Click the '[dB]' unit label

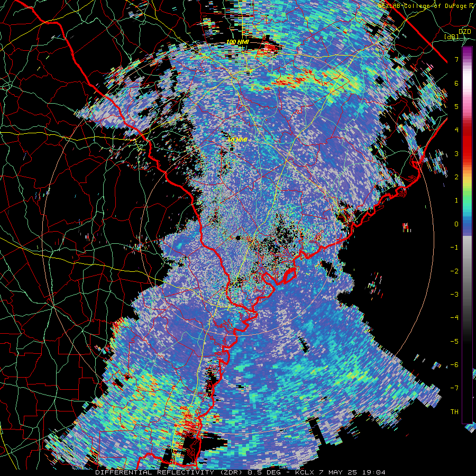point(451,36)
